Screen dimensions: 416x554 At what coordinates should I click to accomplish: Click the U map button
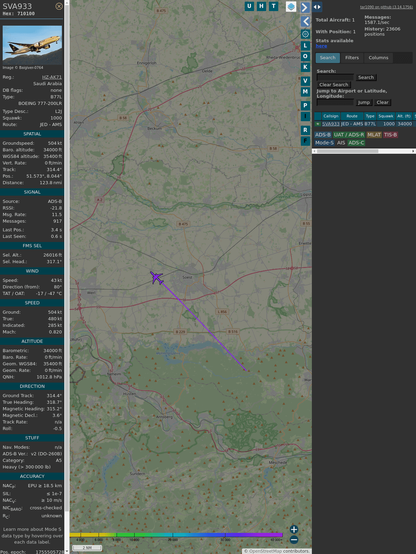249,6
